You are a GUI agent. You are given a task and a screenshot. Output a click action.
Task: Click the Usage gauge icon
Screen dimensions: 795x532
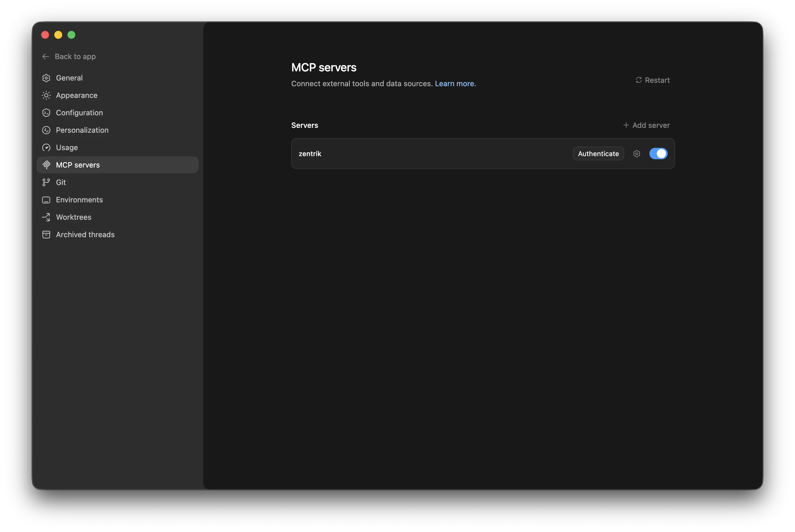46,147
